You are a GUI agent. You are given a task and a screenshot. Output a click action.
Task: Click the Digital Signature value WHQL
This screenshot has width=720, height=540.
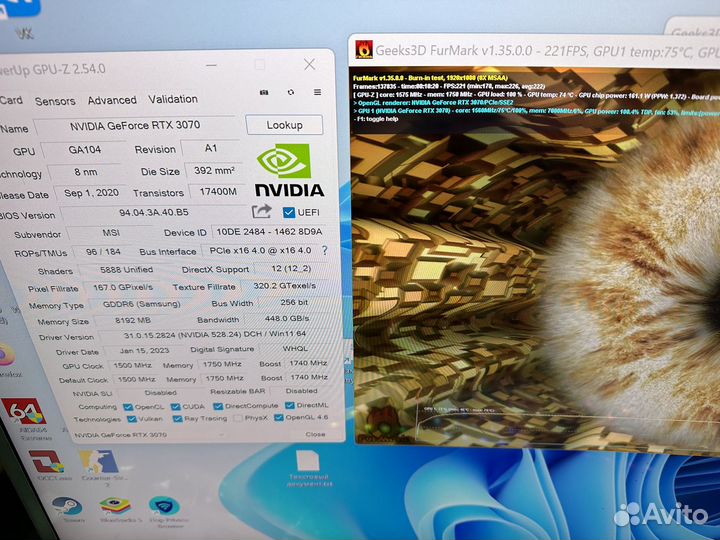tap(295, 348)
